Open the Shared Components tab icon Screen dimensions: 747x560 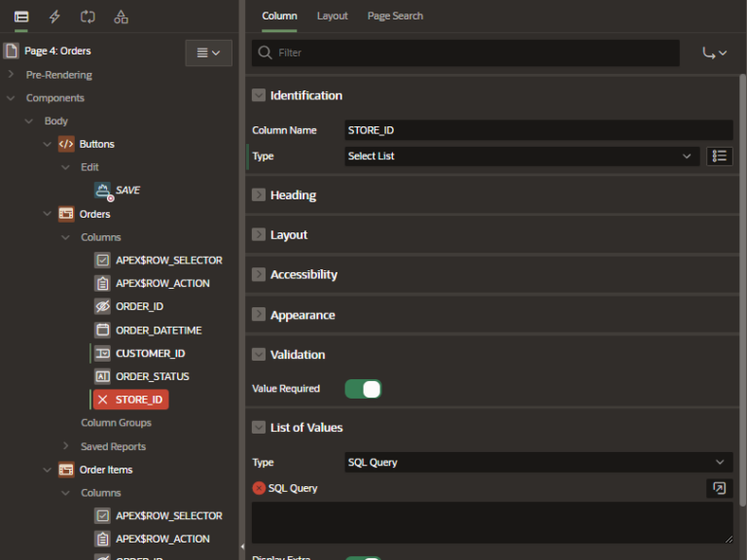point(121,17)
